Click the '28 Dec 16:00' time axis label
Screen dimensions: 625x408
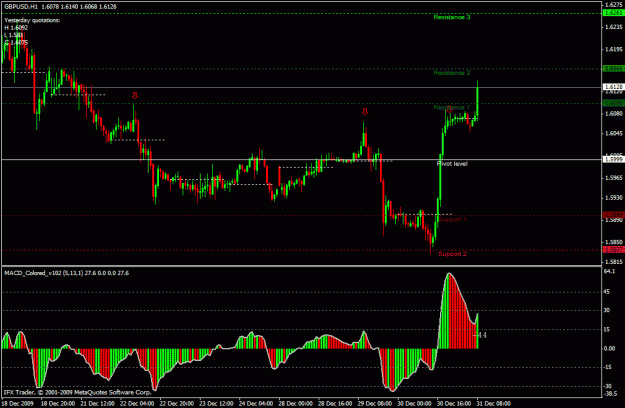coord(335,403)
